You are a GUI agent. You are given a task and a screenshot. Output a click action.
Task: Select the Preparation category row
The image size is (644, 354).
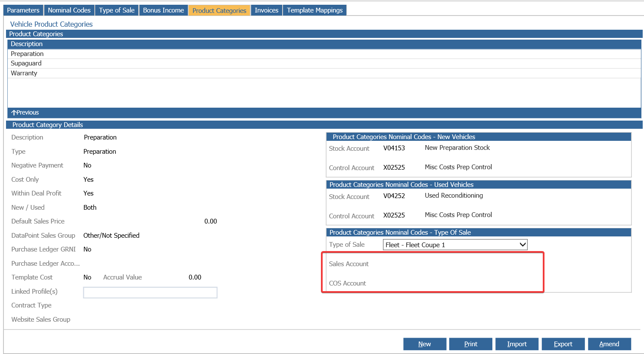pos(324,54)
